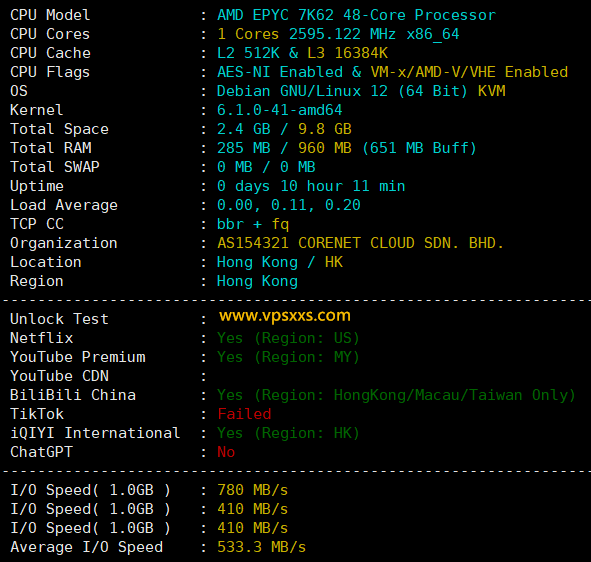Click the iQIYI International Region HK result
This screenshot has height=562, width=591.
[x=288, y=433]
